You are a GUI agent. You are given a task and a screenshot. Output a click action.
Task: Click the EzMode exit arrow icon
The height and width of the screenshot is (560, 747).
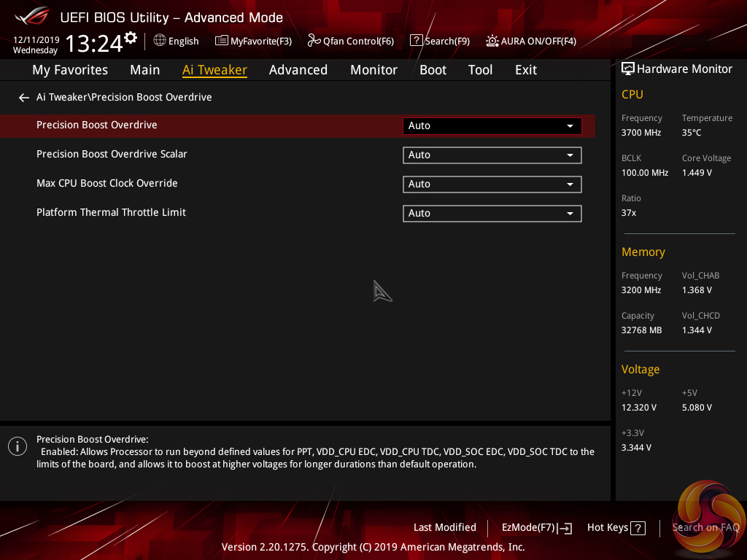[565, 528]
